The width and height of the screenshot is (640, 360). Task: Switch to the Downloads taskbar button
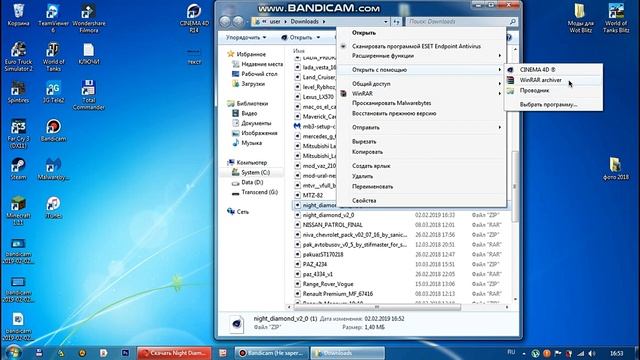[348, 353]
